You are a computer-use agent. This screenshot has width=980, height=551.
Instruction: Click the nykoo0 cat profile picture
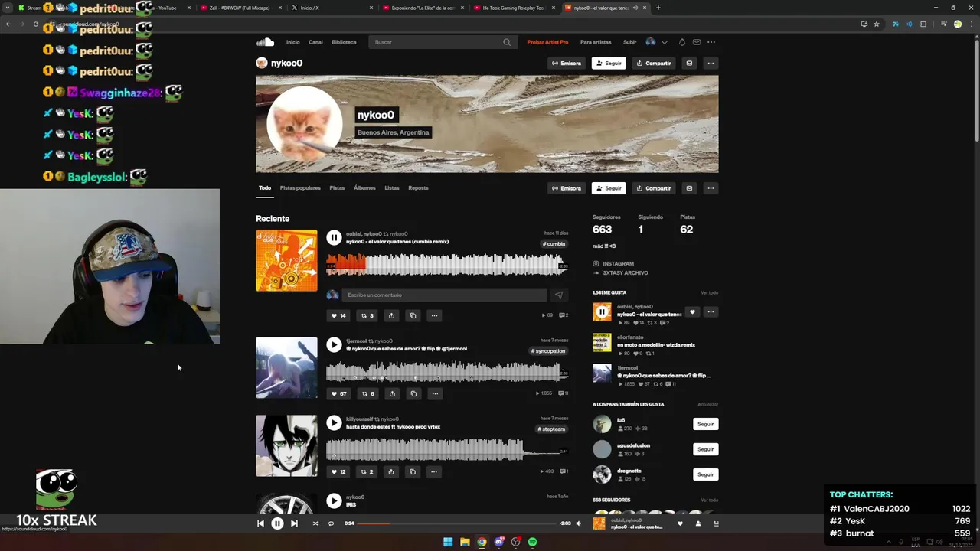304,124
